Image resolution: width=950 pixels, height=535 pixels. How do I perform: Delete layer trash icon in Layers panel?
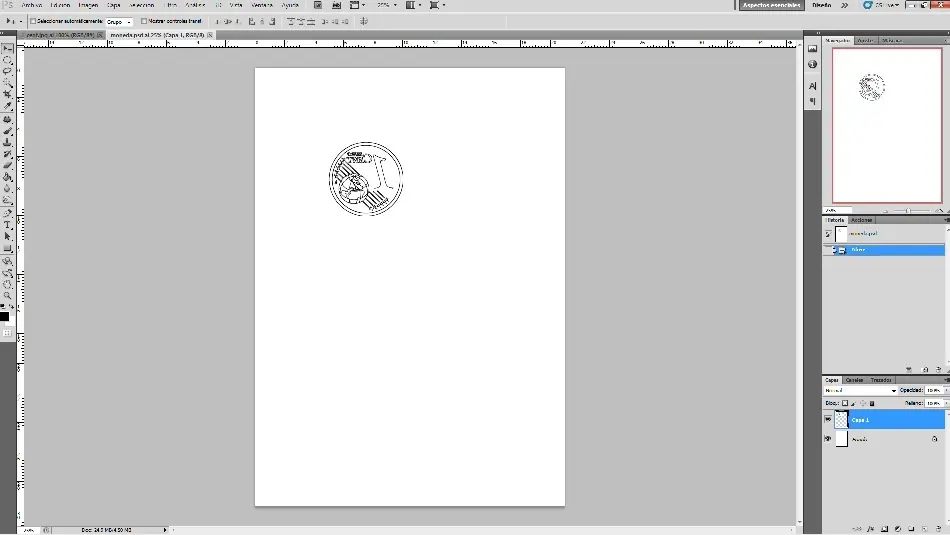point(938,529)
